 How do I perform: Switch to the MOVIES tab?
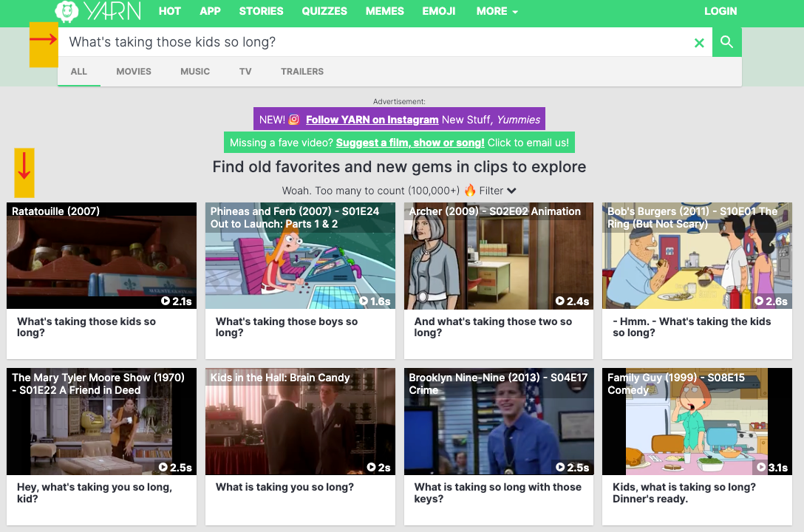(133, 72)
